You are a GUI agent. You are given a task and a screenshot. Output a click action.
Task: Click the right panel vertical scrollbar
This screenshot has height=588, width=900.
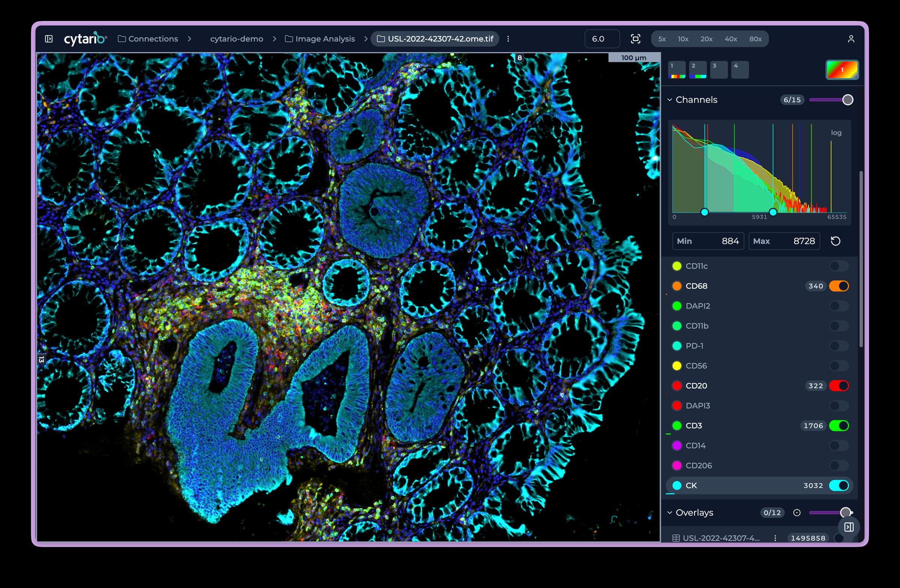click(x=861, y=259)
